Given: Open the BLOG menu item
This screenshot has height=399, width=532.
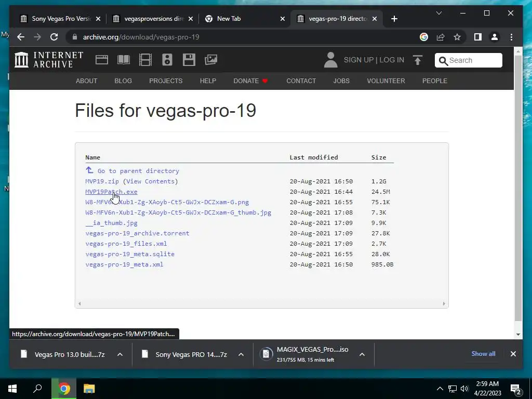Looking at the screenshot, I should pos(123,81).
